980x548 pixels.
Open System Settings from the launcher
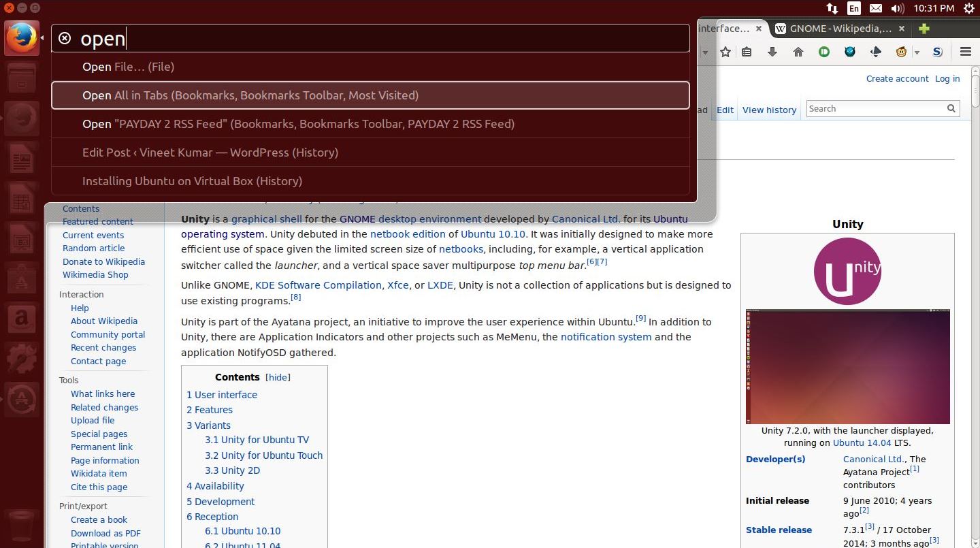(x=22, y=358)
